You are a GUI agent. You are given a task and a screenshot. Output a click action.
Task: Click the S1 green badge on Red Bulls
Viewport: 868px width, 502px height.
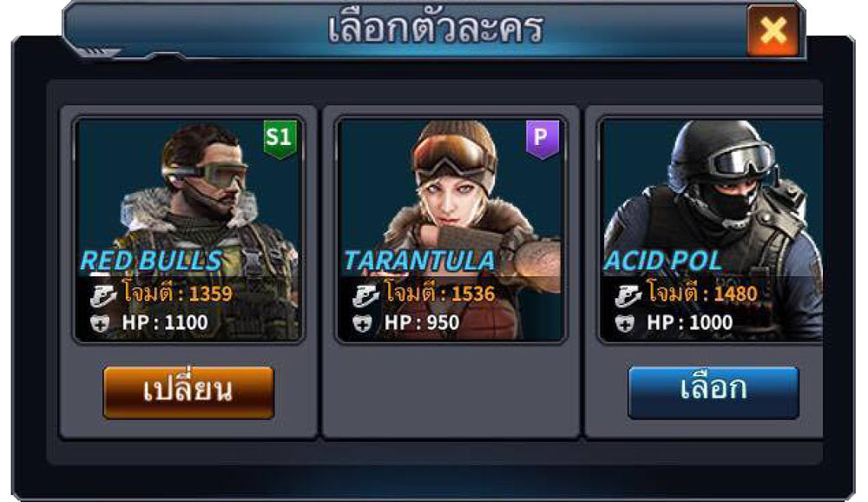[279, 139]
